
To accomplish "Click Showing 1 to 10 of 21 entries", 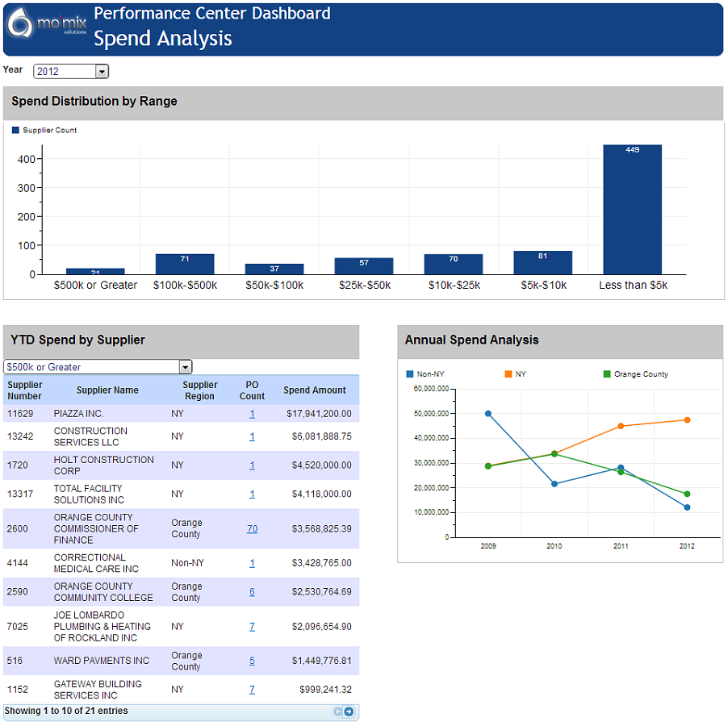I will [x=66, y=711].
